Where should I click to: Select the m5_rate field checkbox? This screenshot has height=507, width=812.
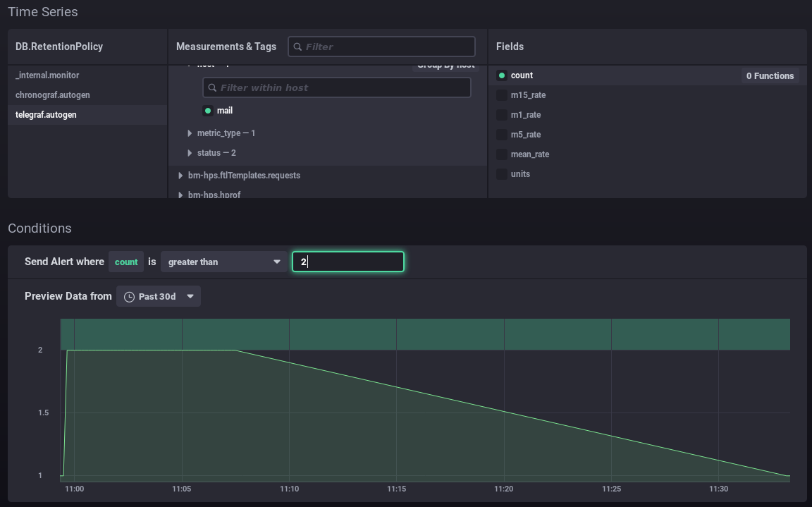tap(502, 135)
